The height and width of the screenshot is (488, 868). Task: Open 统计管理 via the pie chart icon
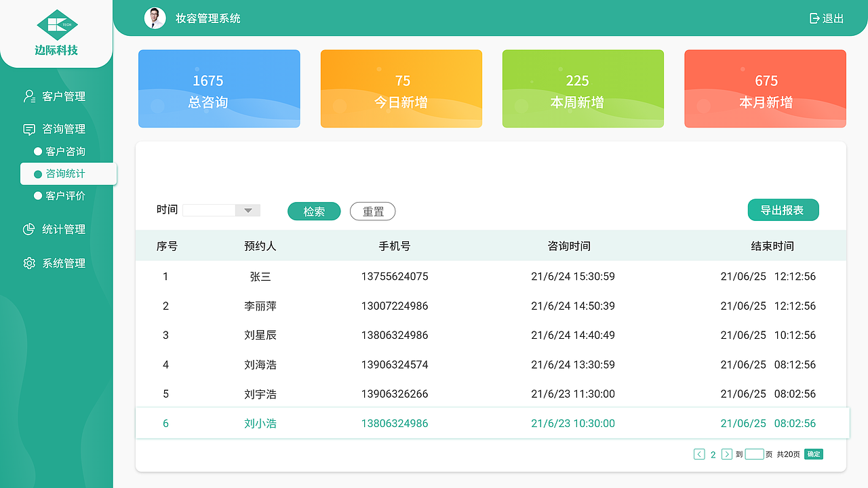pos(28,229)
